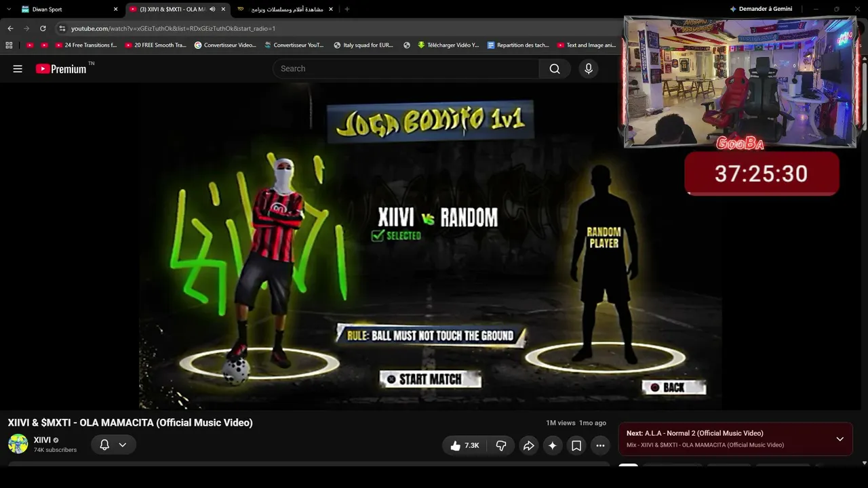The image size is (868, 488).
Task: Open more actions three-dot menu
Action: 600,445
